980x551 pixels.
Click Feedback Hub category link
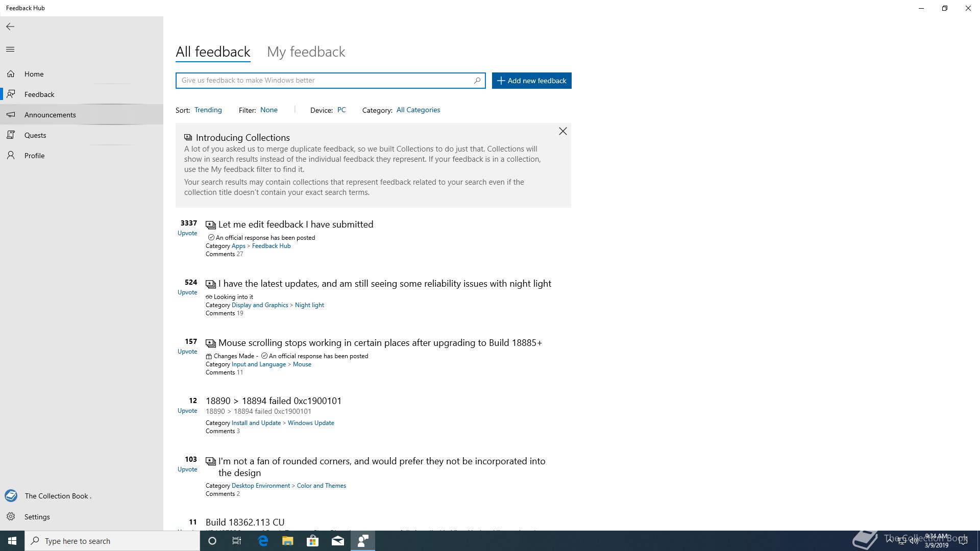click(271, 246)
